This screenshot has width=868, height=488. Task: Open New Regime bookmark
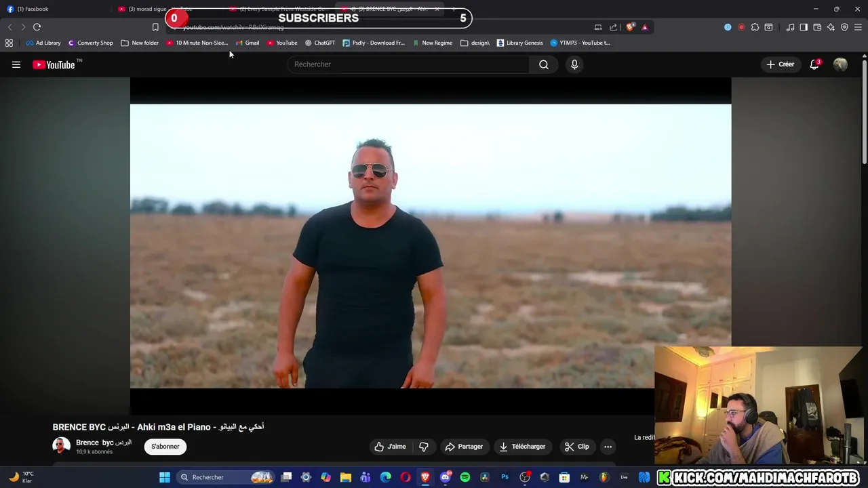click(433, 43)
